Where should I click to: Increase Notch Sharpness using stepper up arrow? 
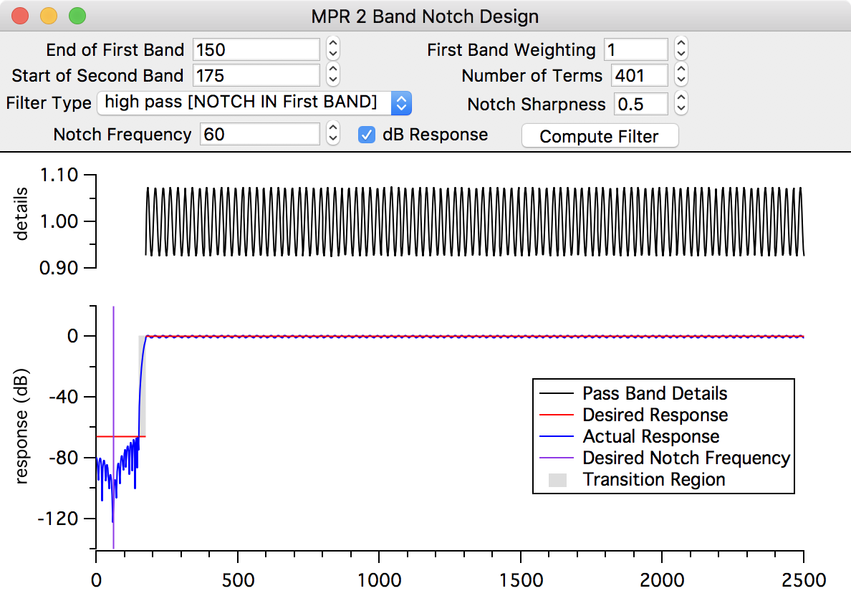(681, 99)
